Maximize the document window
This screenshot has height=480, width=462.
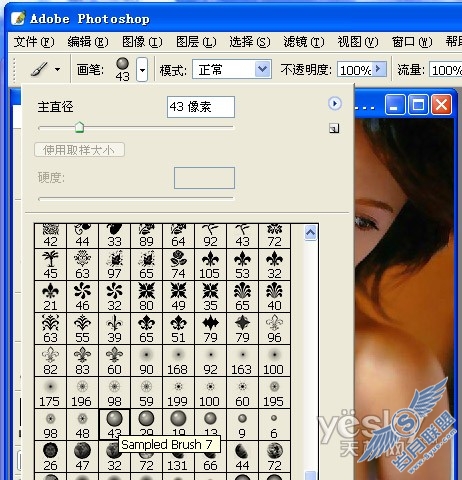pos(418,105)
